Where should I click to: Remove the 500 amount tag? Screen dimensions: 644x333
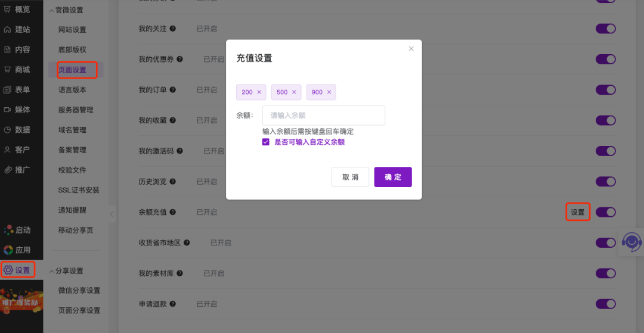tap(294, 92)
